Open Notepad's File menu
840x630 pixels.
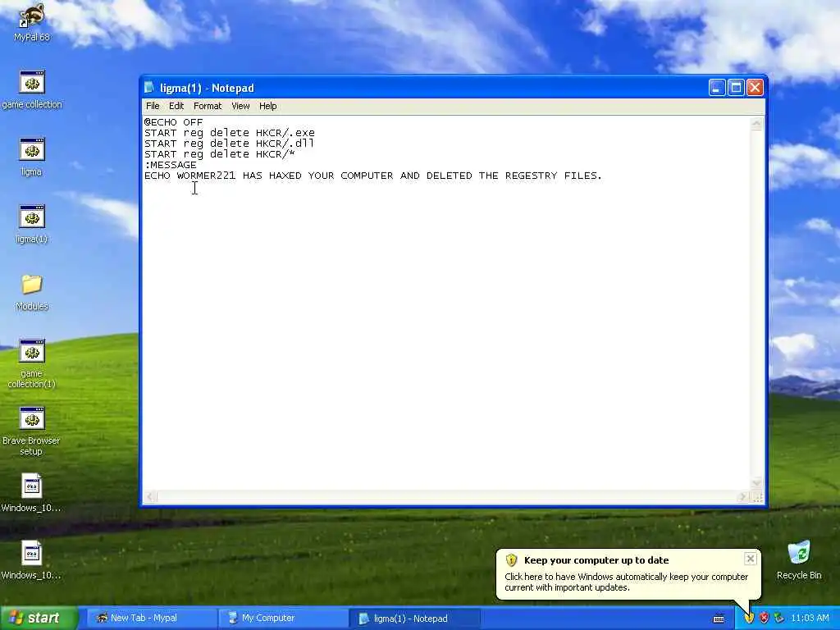coord(153,106)
